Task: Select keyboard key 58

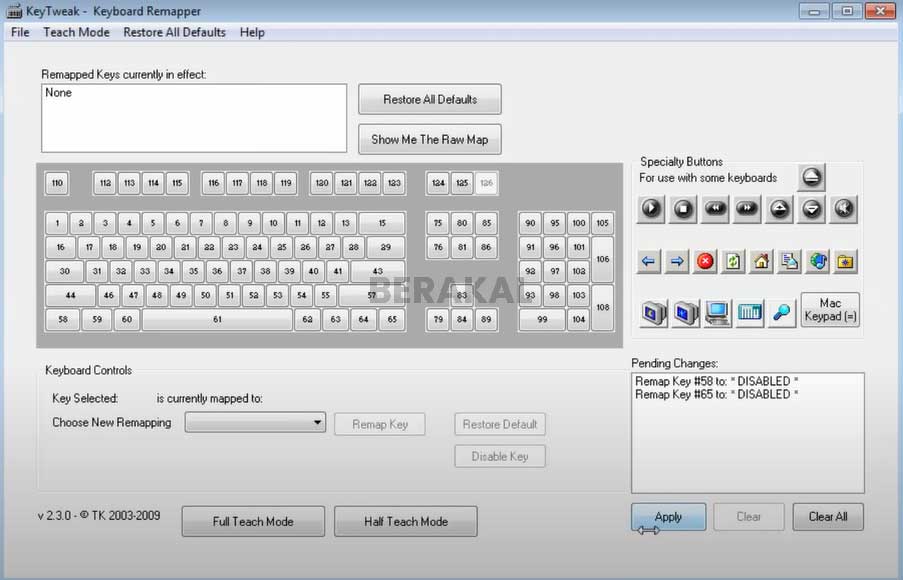Action: click(x=63, y=319)
